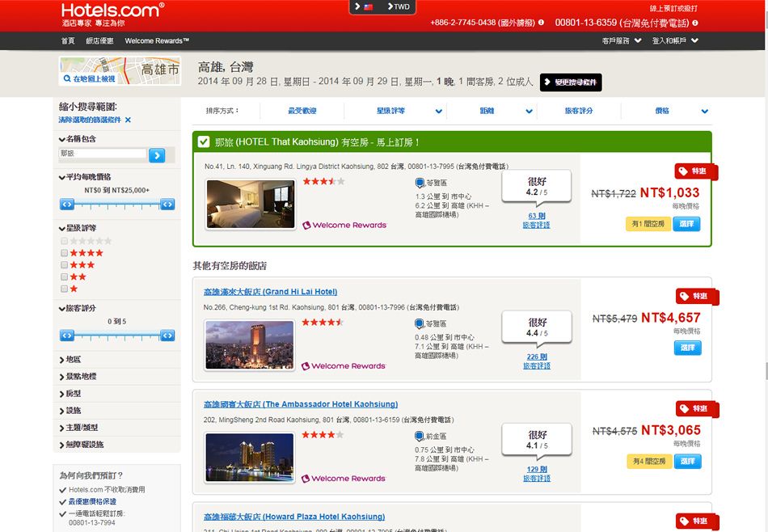Viewport: 768px width, 532px height.
Task: Click Welcome Rewards logo under HOTEL That Kaohsiung
Action: click(x=344, y=226)
